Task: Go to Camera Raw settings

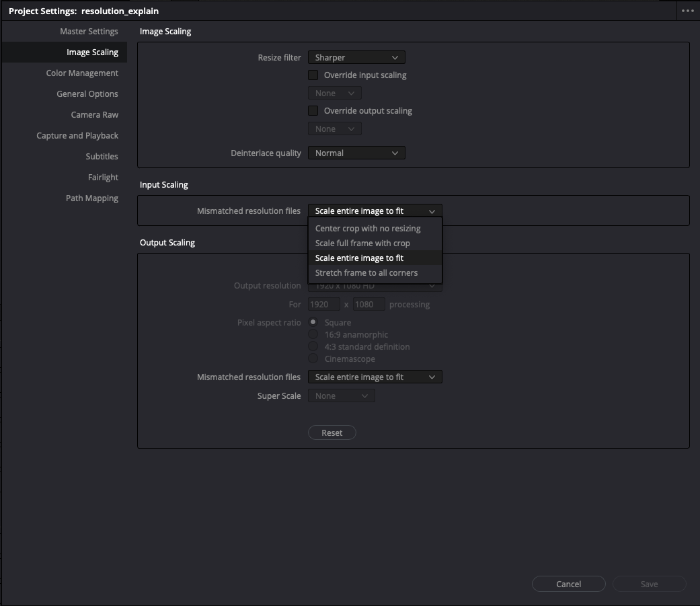Action: coord(95,115)
